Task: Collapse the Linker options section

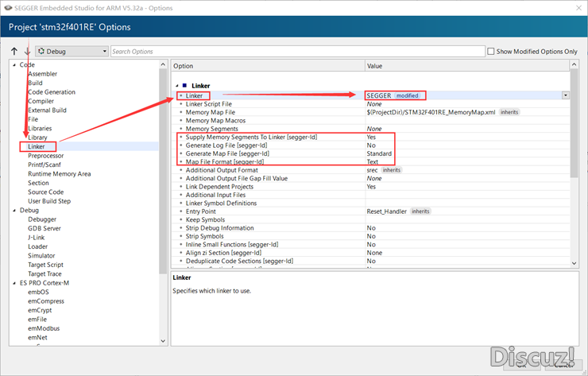Action: click(177, 86)
